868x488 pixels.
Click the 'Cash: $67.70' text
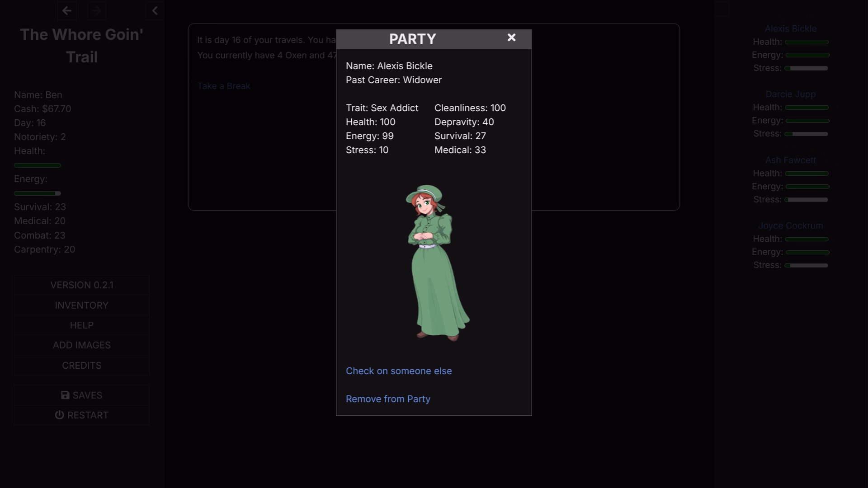[42, 109]
